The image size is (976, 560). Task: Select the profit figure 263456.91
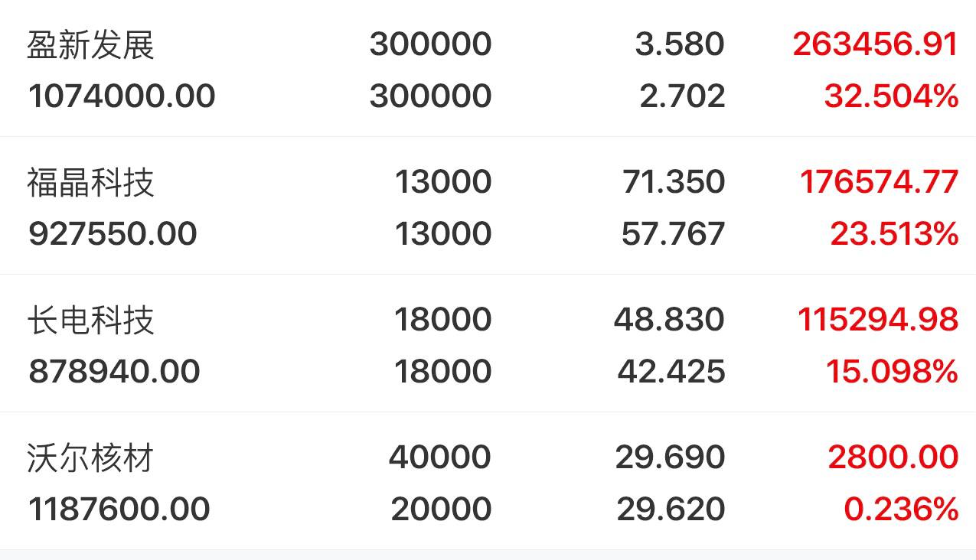[876, 44]
